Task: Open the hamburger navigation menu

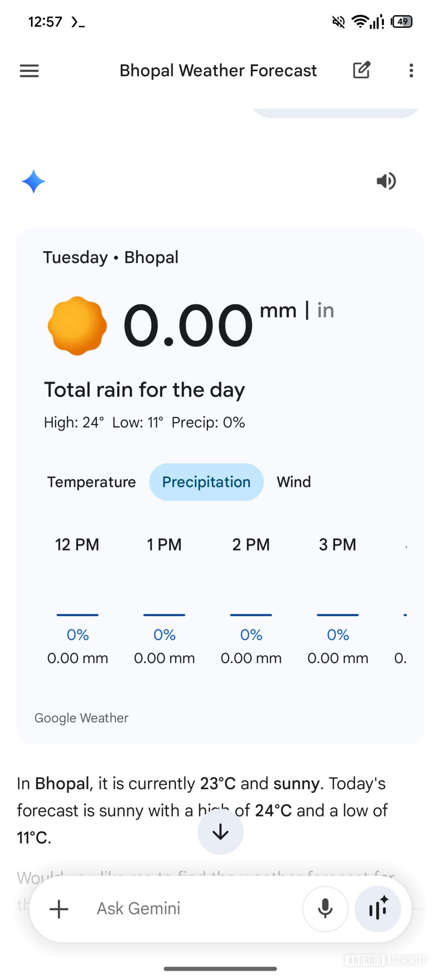Action: point(29,71)
